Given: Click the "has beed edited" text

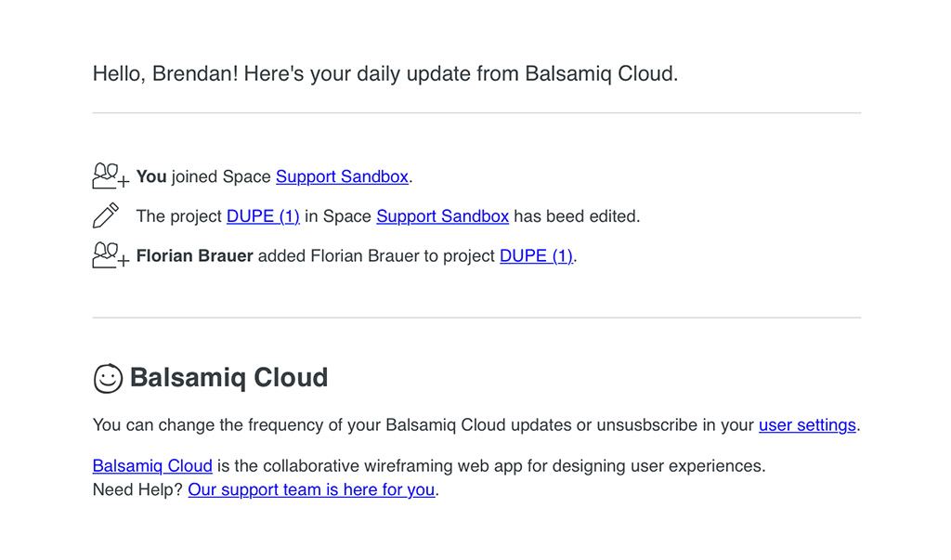Looking at the screenshot, I should [x=577, y=216].
